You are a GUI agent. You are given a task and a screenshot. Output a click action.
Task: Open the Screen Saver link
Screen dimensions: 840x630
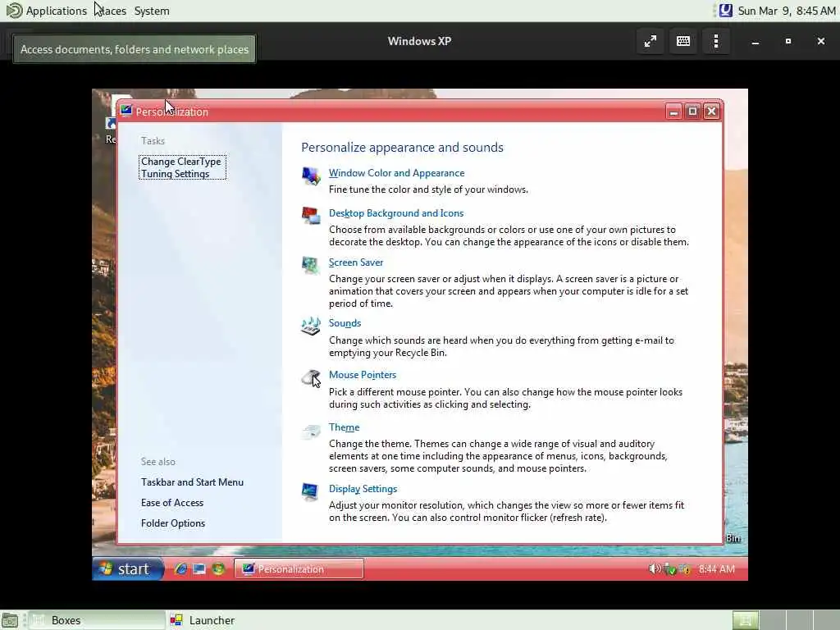coord(356,262)
